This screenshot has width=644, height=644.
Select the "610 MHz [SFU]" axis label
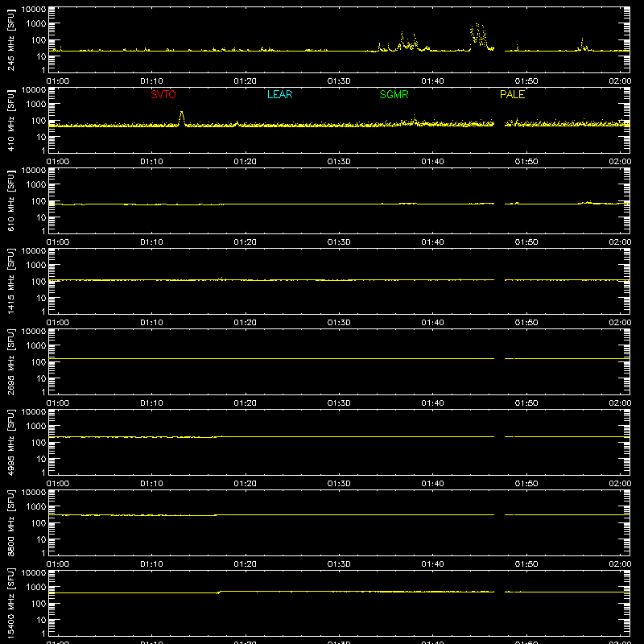click(10, 200)
